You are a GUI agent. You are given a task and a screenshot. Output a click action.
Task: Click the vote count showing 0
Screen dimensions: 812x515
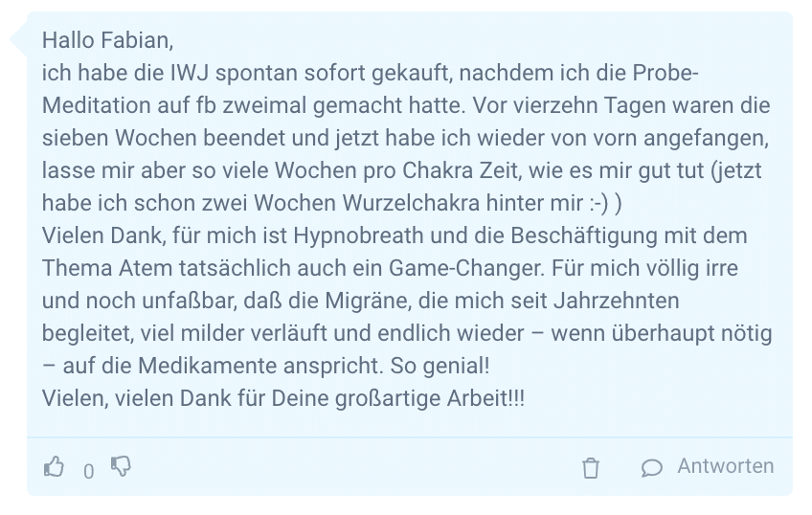[x=88, y=472]
